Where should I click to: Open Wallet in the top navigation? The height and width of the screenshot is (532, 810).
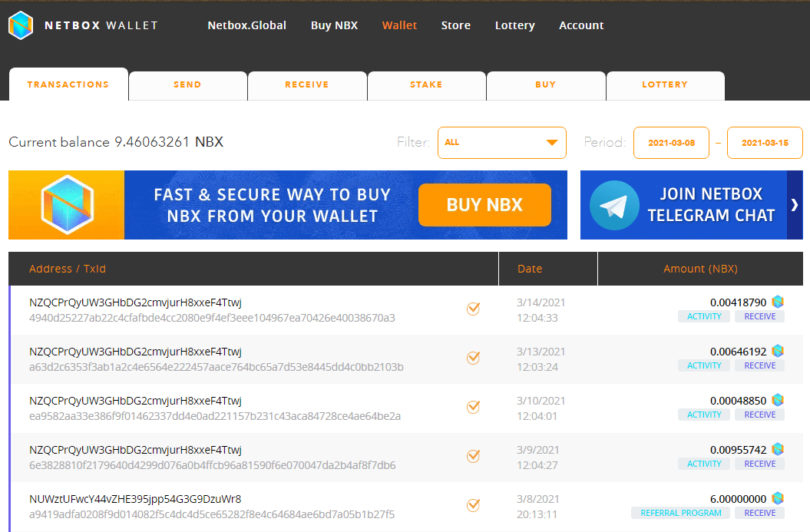(x=399, y=25)
